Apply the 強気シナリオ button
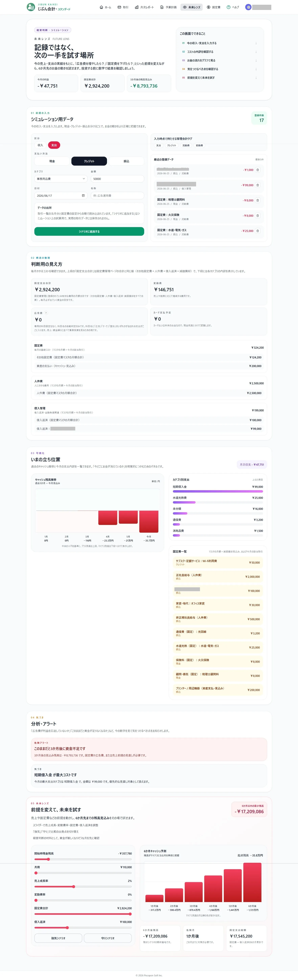 58,938
